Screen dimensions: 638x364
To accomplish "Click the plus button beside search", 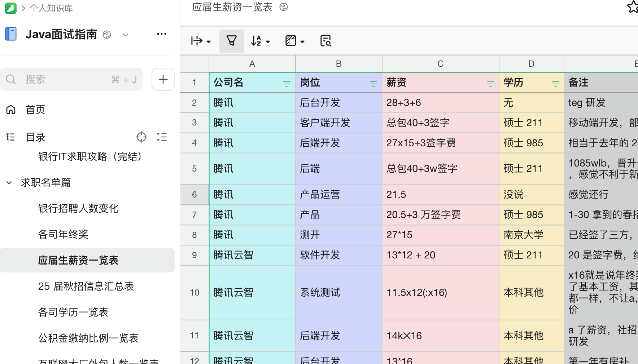I will coord(163,79).
